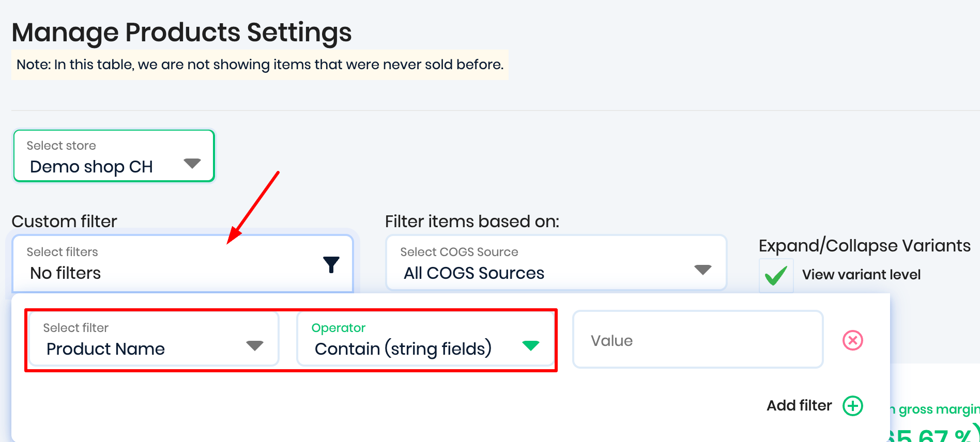Click the green Operator dropdown arrow

[530, 345]
